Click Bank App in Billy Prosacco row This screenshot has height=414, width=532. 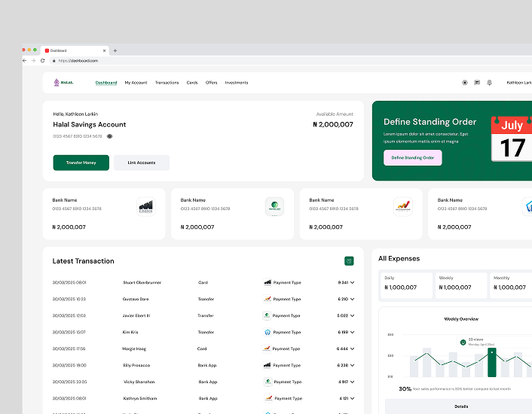(207, 365)
